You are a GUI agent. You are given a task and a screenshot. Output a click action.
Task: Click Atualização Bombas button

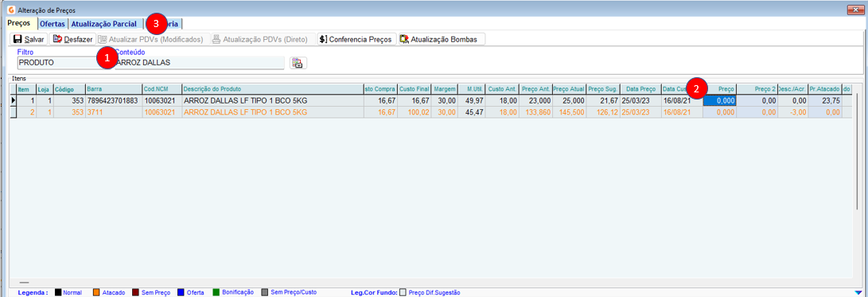[442, 39]
